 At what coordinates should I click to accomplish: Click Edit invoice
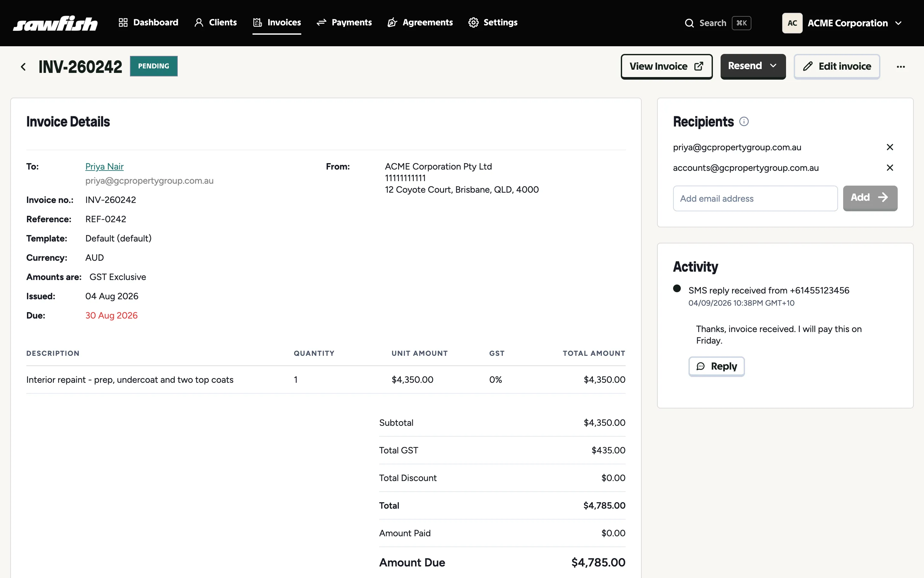coord(837,66)
